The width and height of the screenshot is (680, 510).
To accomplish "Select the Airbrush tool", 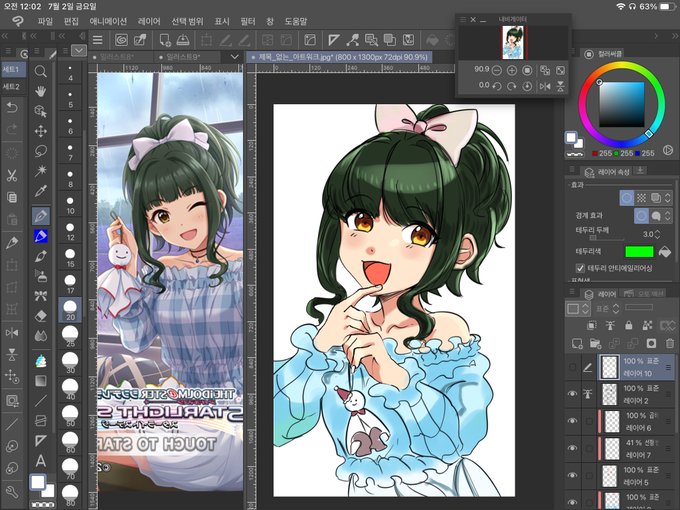I will pos(40,276).
